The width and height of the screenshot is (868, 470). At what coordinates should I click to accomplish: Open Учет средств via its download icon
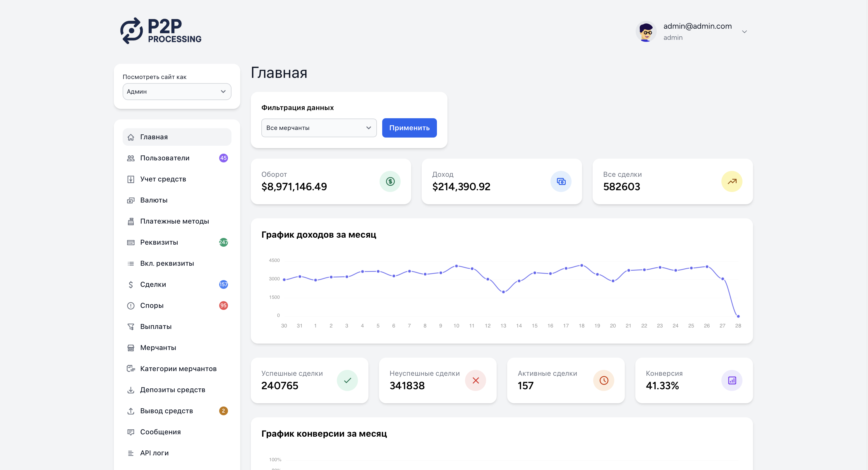tap(131, 179)
